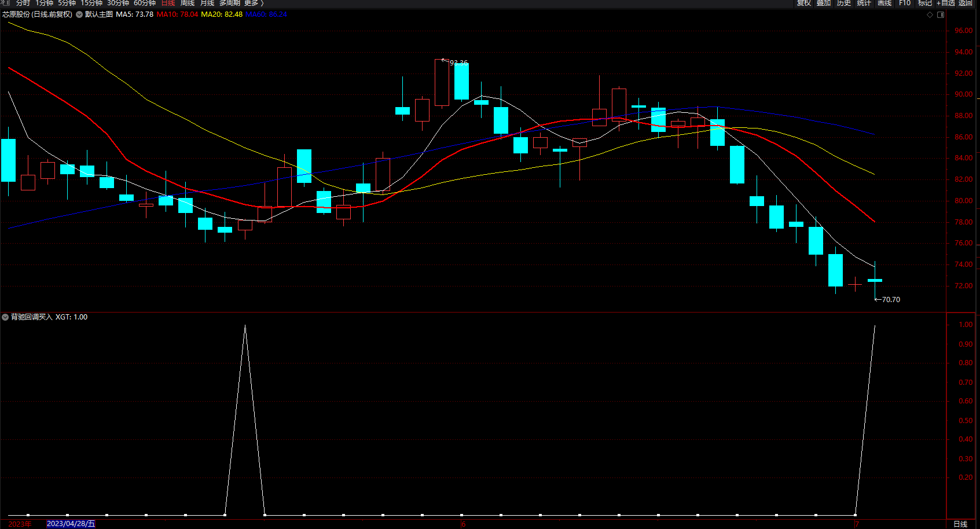Open the F10 company info
Screen dimensions: 980x529
905,3
